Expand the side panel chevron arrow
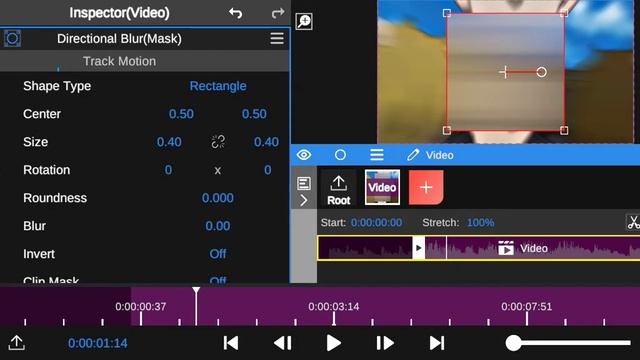Image resolution: width=640 pixels, height=360 pixels. click(x=304, y=200)
